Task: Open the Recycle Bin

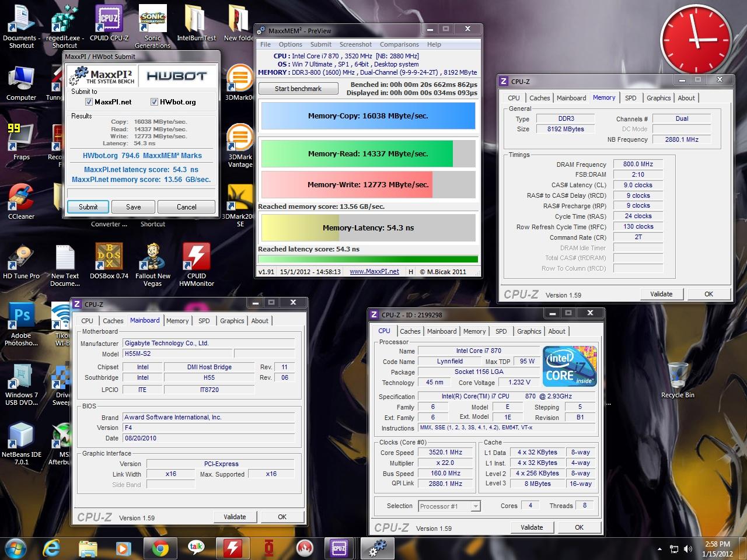Action: [678, 380]
